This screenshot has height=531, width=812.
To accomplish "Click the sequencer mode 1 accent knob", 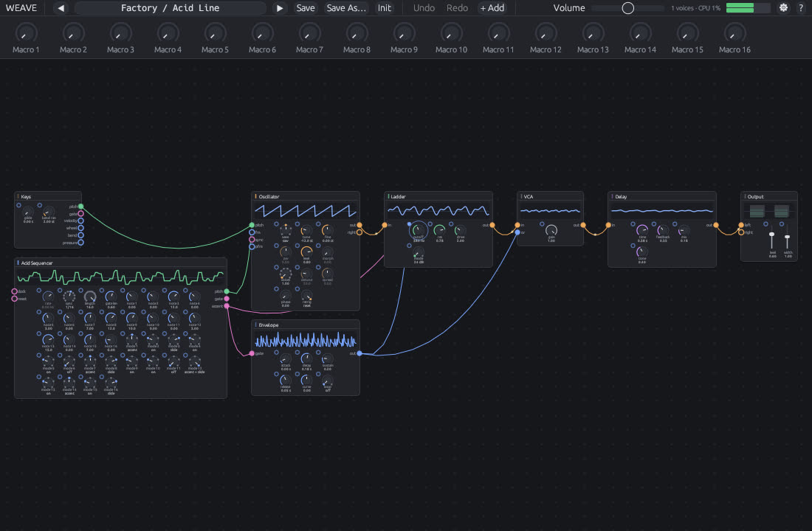I will coord(131,340).
